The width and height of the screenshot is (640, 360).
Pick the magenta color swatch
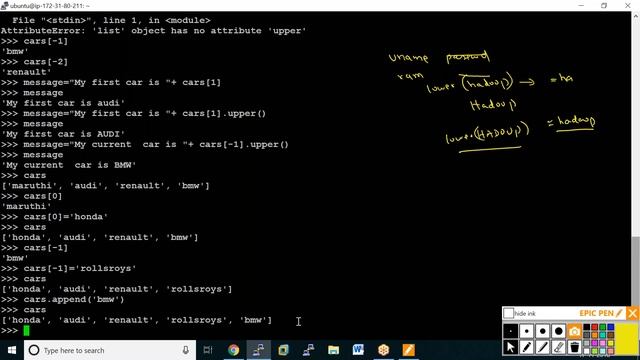click(x=594, y=343)
